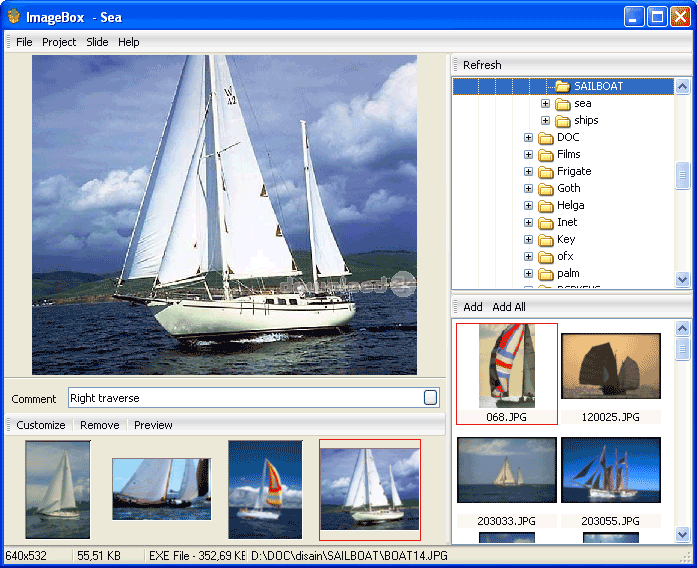
Task: Open the File menu
Action: pos(24,42)
